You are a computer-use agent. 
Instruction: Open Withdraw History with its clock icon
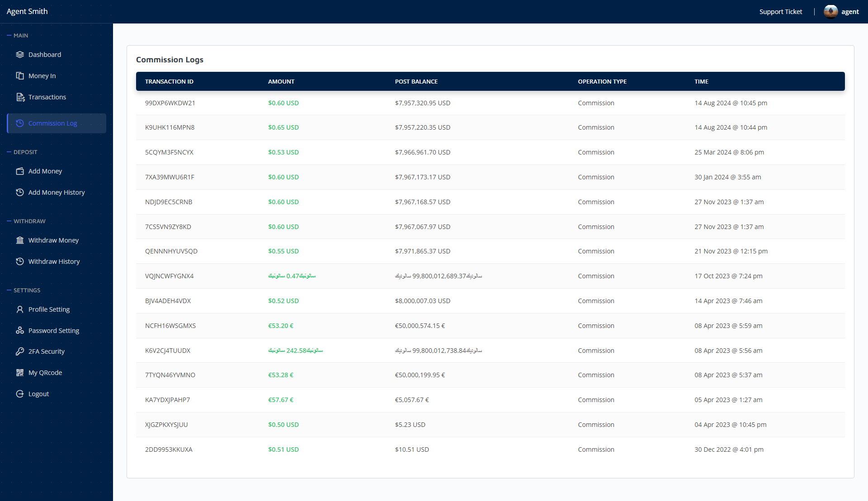coord(20,261)
